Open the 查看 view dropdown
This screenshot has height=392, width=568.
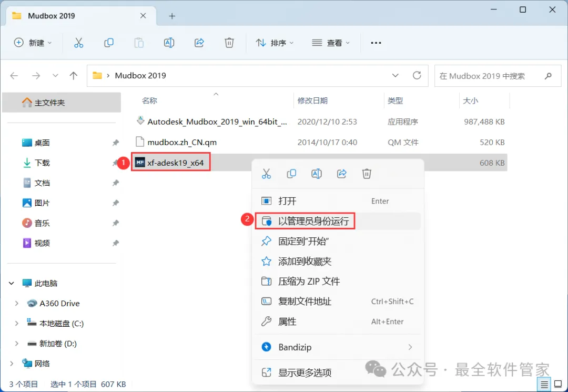(x=331, y=43)
